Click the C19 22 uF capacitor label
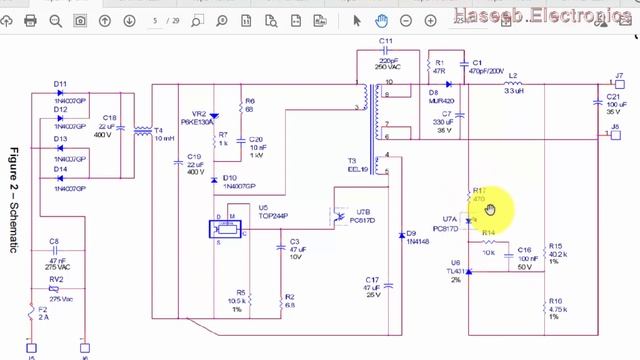 click(195, 164)
